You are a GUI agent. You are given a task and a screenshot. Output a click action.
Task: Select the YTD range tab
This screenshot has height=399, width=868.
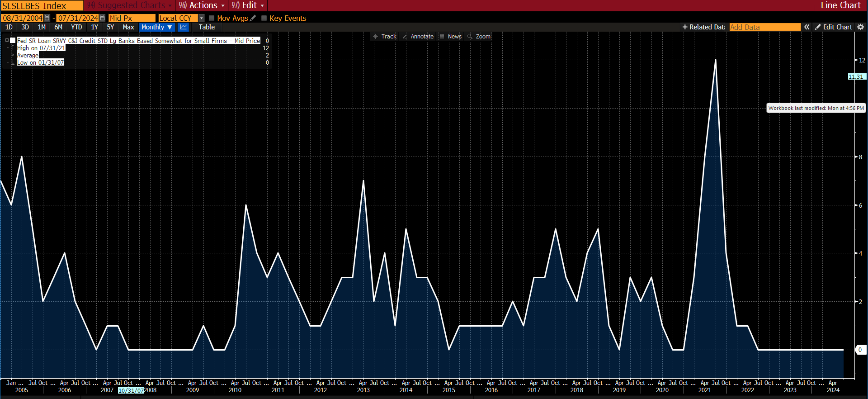pos(76,27)
